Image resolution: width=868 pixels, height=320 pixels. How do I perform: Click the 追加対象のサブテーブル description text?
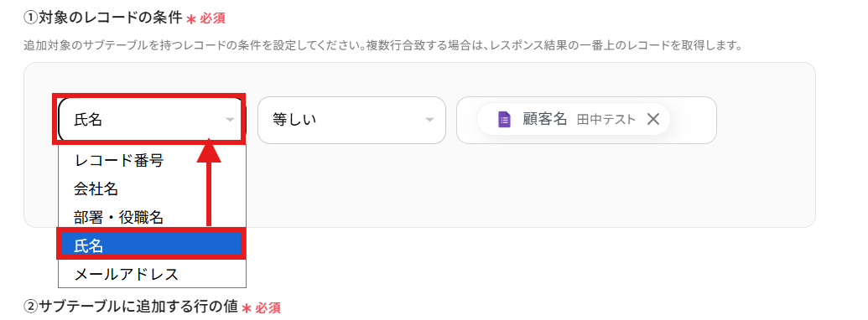382,45
